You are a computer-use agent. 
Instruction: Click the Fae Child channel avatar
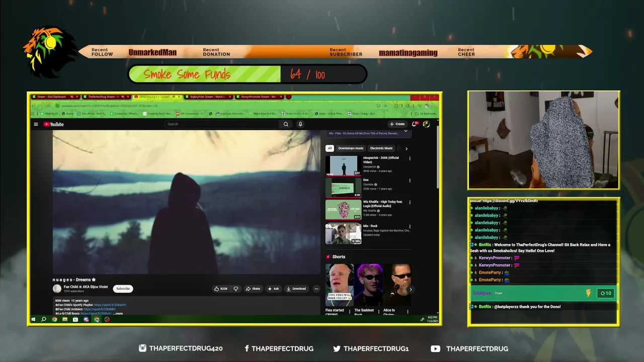pos(57,289)
